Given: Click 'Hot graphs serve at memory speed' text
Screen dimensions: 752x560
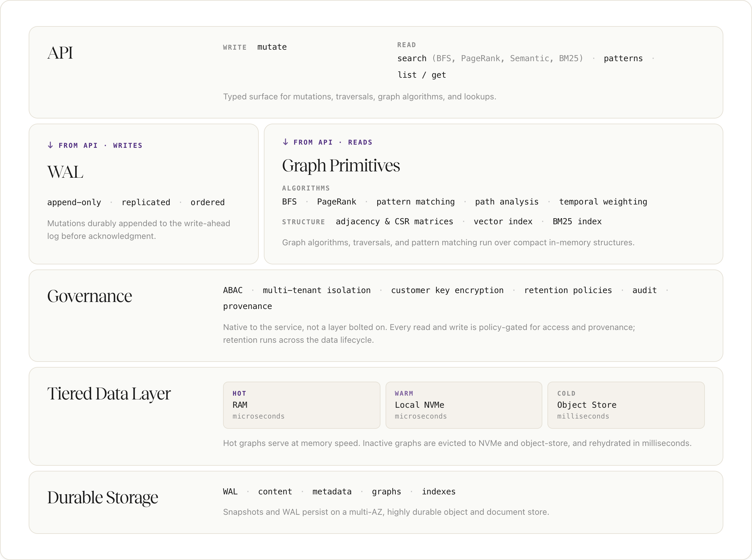Looking at the screenshot, I should click(457, 443).
